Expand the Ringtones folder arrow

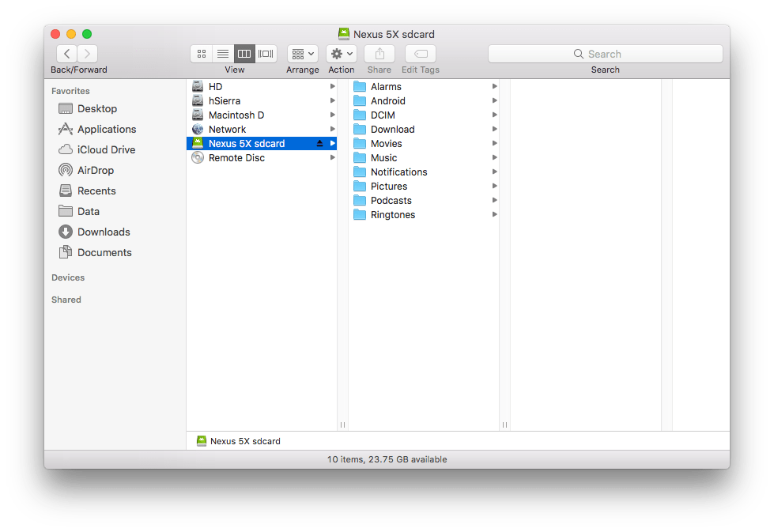pyautogui.click(x=495, y=215)
